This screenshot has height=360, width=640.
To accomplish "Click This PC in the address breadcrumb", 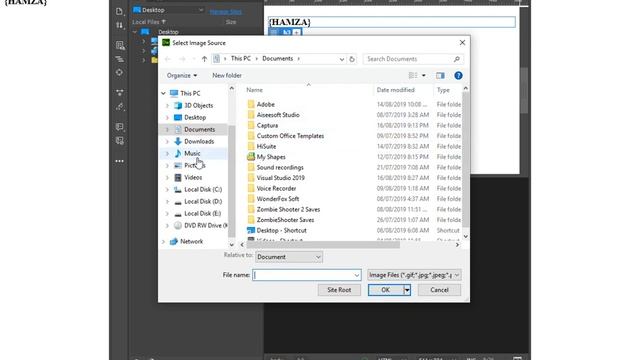I will (241, 59).
